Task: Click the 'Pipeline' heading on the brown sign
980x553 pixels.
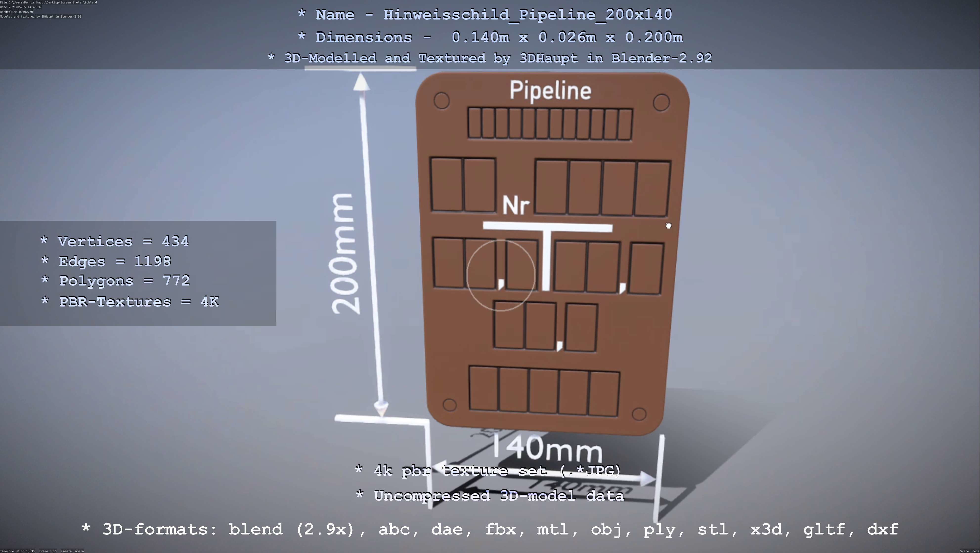Action: tap(550, 90)
